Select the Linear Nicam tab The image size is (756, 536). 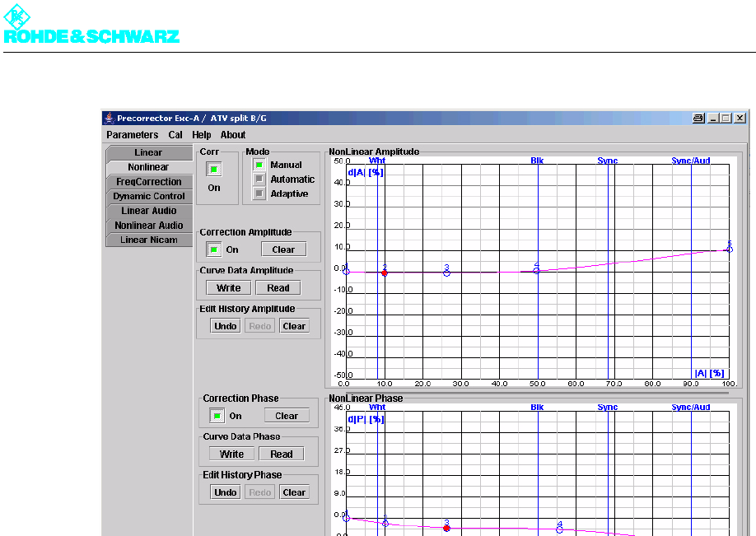tap(148, 240)
